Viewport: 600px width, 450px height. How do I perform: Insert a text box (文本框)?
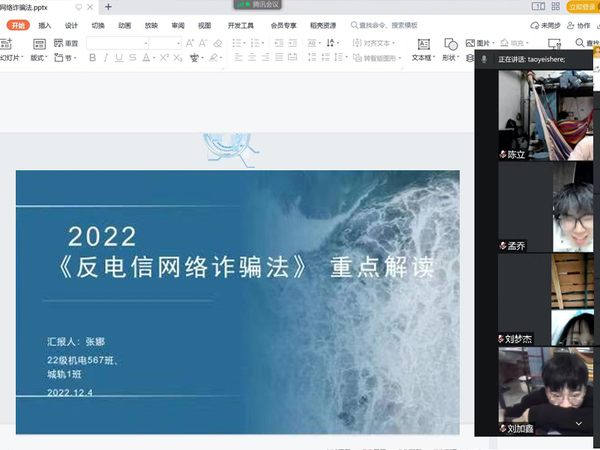point(423,50)
